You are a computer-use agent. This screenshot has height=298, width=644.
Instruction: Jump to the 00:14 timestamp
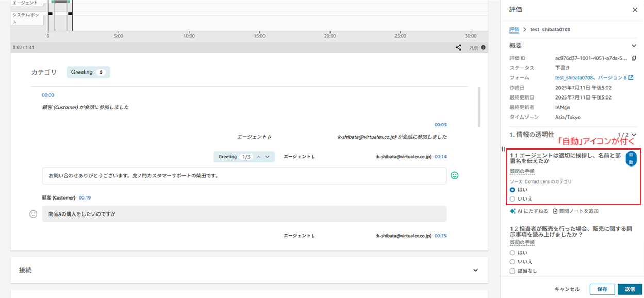[440, 156]
